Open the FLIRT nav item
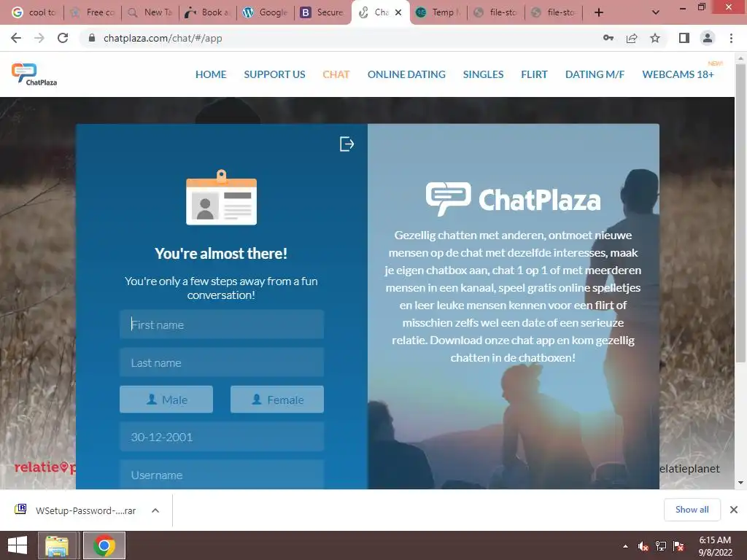 click(x=534, y=74)
